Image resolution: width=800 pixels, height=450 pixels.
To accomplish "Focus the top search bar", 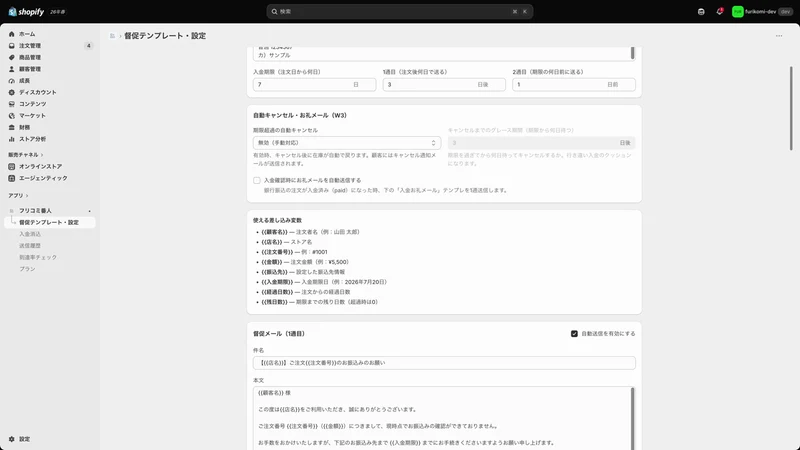I will point(399,12).
